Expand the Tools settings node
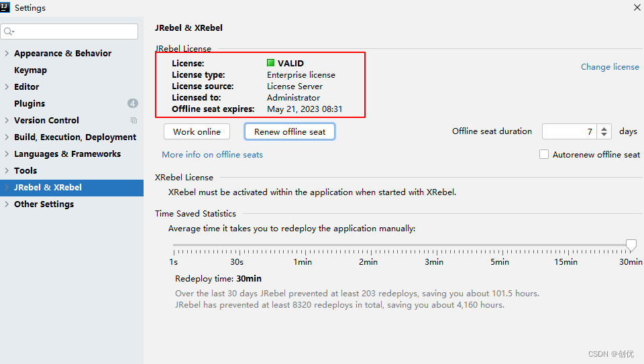Viewport: 644px width, 364px height. 7,170
